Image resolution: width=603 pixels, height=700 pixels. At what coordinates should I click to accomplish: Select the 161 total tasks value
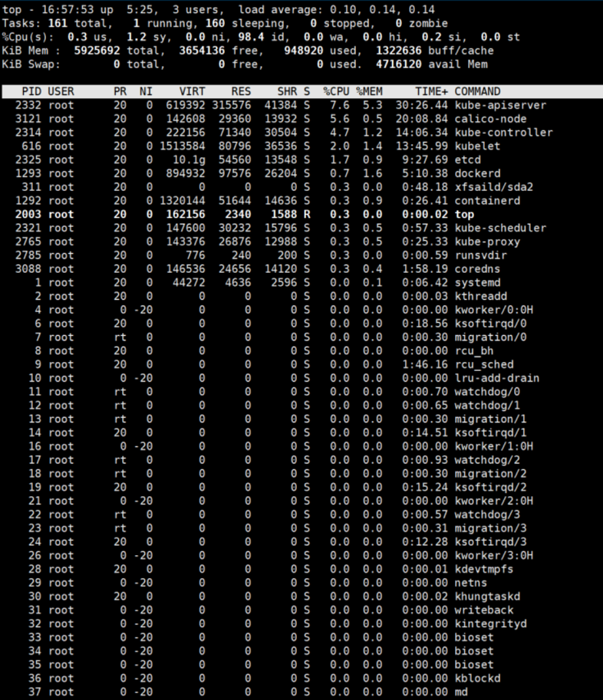[x=58, y=23]
